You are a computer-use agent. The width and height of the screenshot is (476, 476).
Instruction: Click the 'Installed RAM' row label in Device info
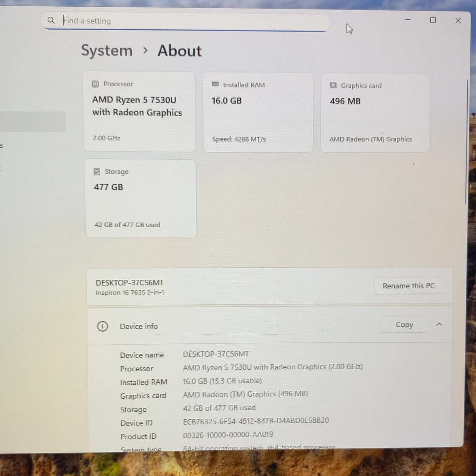pos(144,382)
